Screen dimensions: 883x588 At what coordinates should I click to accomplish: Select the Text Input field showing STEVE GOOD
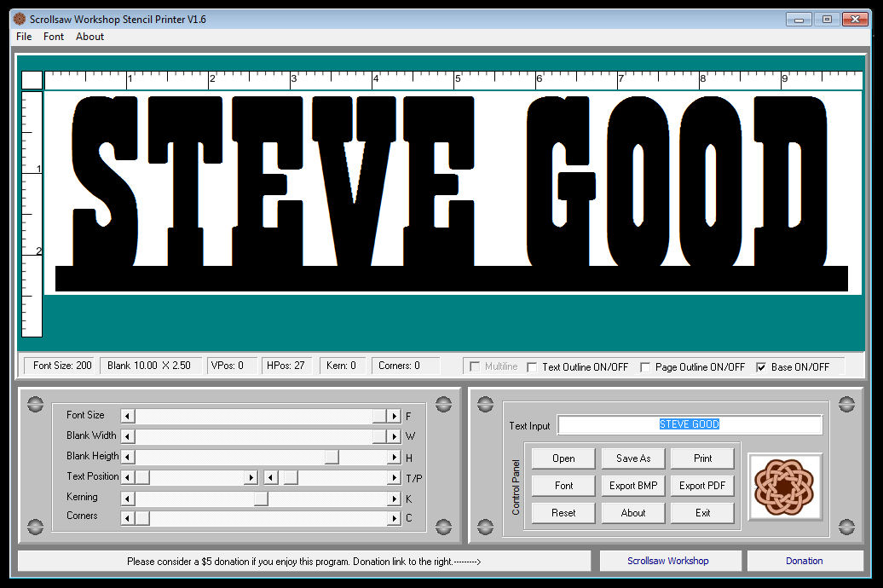(x=690, y=424)
